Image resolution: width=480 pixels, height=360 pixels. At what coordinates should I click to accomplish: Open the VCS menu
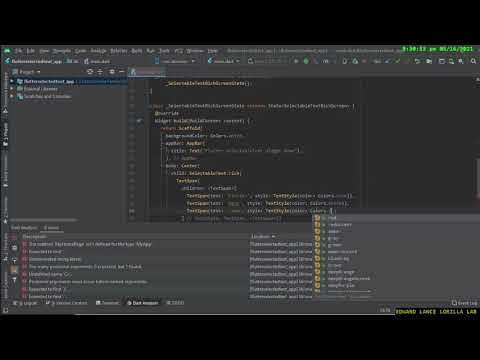click(x=179, y=51)
